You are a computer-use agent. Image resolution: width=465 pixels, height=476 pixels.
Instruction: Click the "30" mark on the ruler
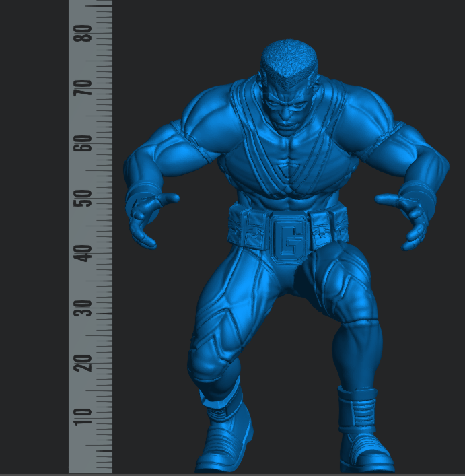click(x=82, y=308)
